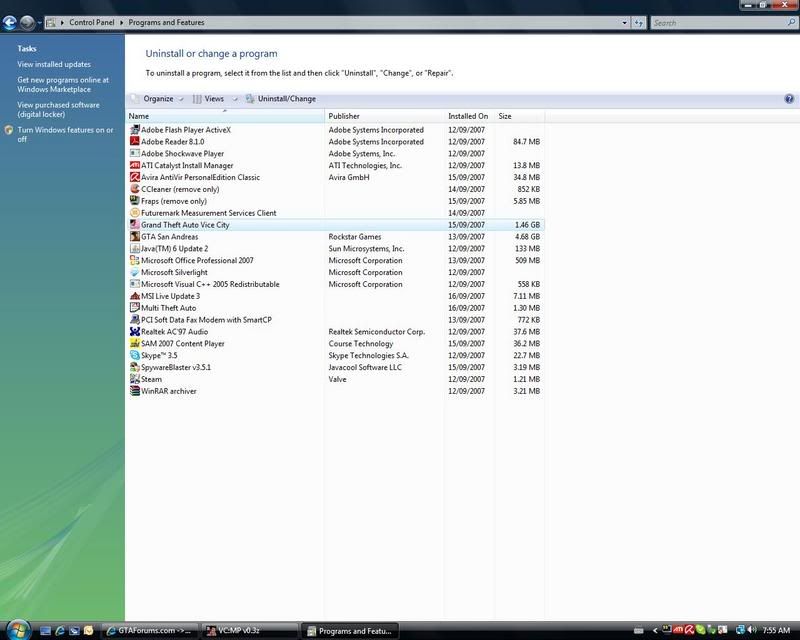Click the Java(TM) 6 Update 2 icon

(134, 248)
